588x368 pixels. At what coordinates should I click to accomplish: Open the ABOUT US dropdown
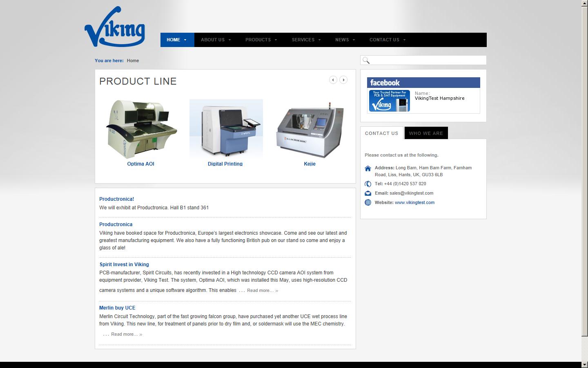pos(216,40)
